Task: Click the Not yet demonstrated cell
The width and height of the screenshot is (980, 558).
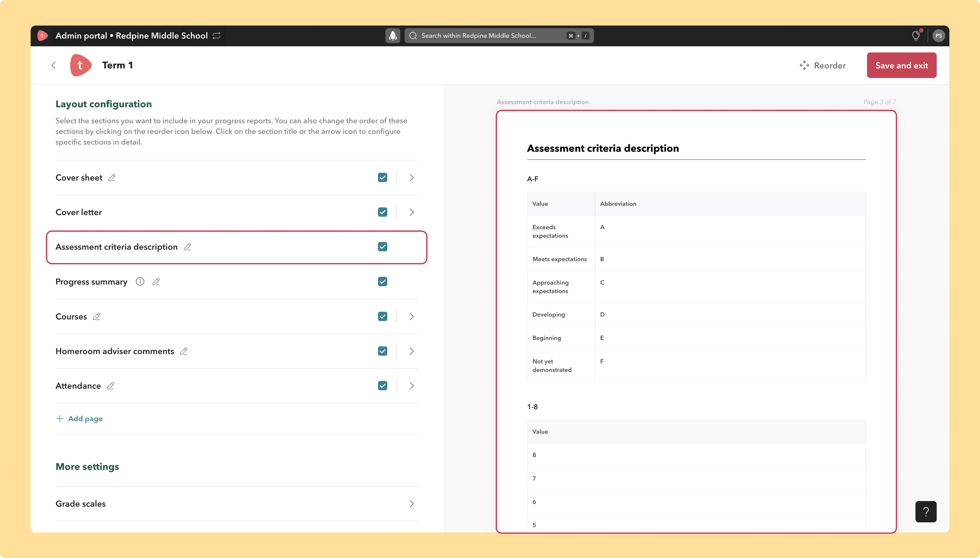Action: click(x=561, y=366)
